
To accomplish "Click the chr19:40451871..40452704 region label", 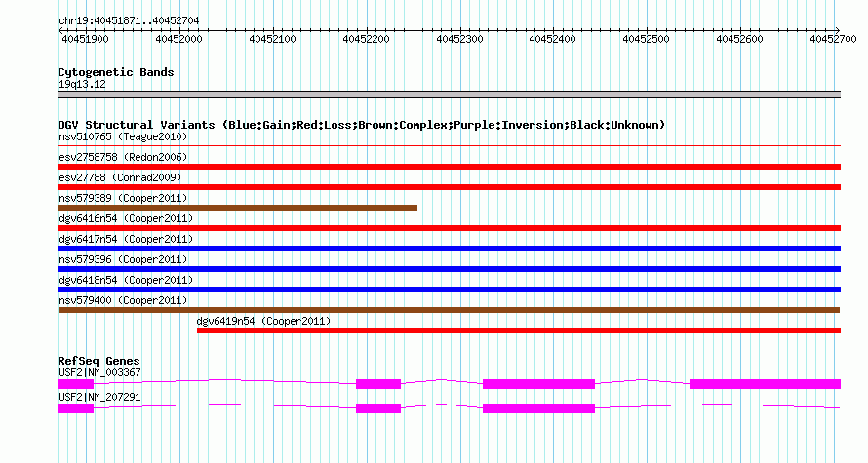I will [x=129, y=20].
